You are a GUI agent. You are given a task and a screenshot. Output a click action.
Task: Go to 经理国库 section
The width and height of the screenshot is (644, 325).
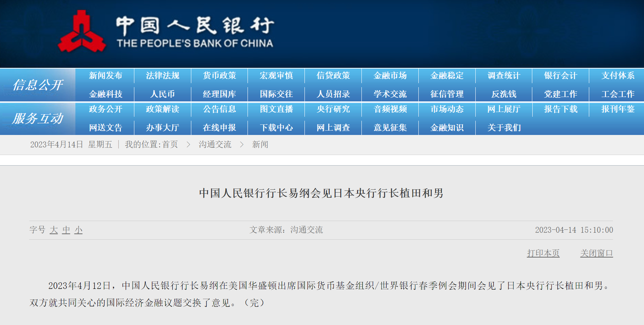[x=219, y=94]
